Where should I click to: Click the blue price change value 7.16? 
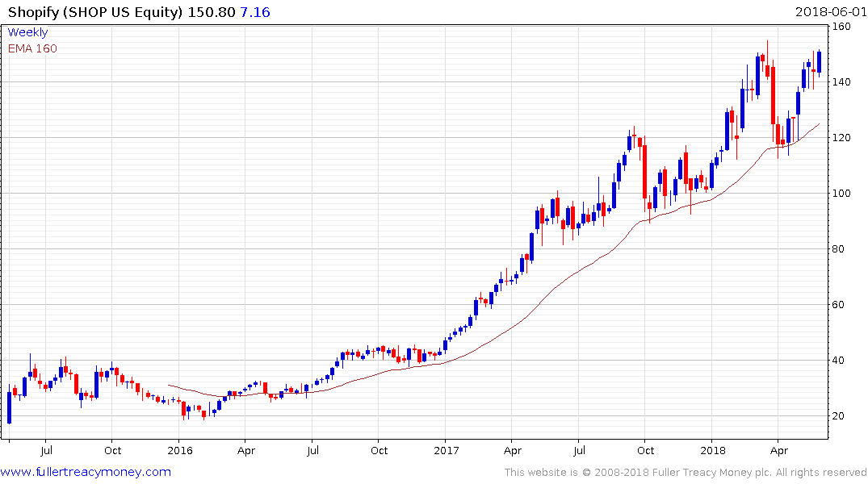pyautogui.click(x=254, y=11)
